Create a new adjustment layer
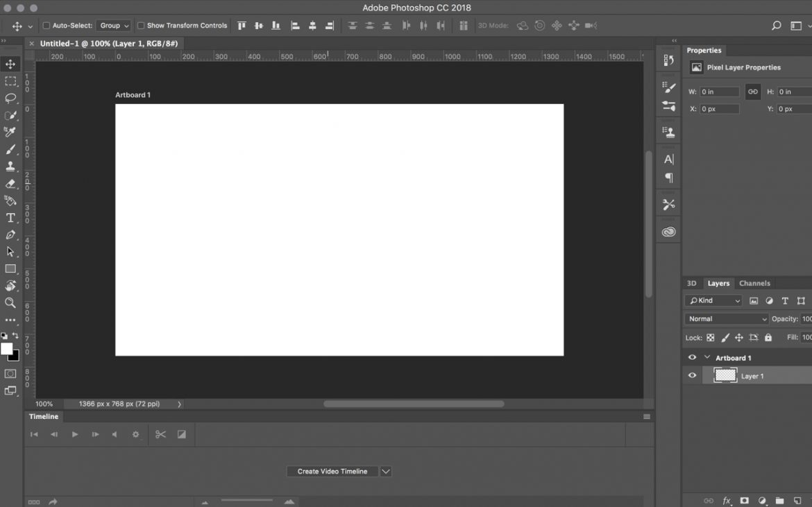 point(762,500)
